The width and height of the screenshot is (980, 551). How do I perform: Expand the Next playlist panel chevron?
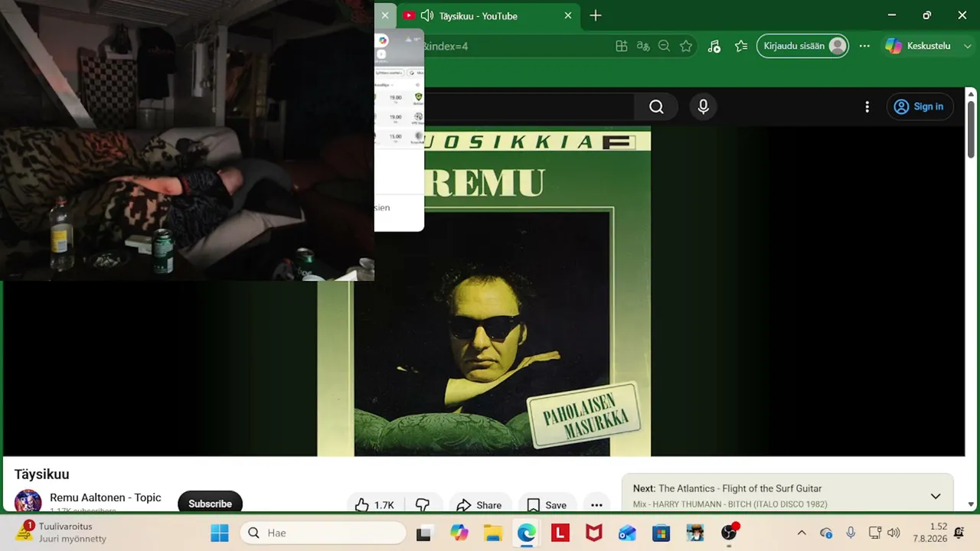click(x=936, y=496)
